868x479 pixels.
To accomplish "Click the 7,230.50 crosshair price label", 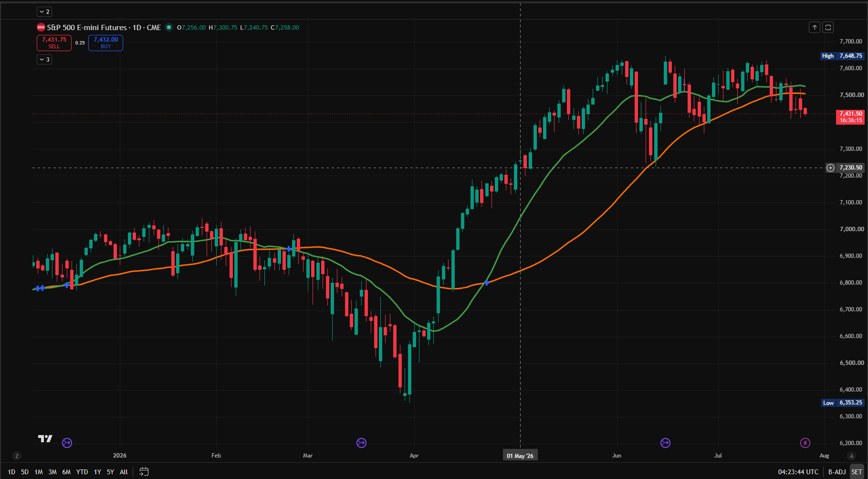I will tap(851, 168).
